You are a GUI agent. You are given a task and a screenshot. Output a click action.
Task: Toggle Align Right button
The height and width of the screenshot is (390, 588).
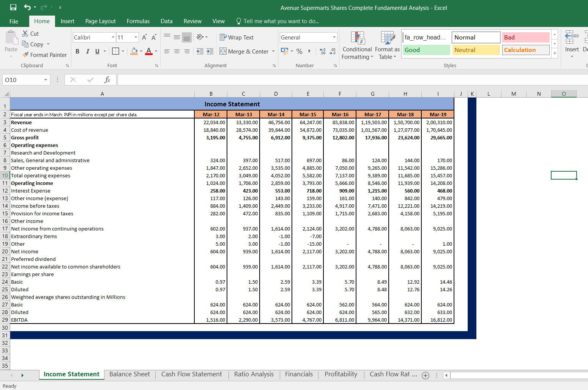click(x=187, y=51)
